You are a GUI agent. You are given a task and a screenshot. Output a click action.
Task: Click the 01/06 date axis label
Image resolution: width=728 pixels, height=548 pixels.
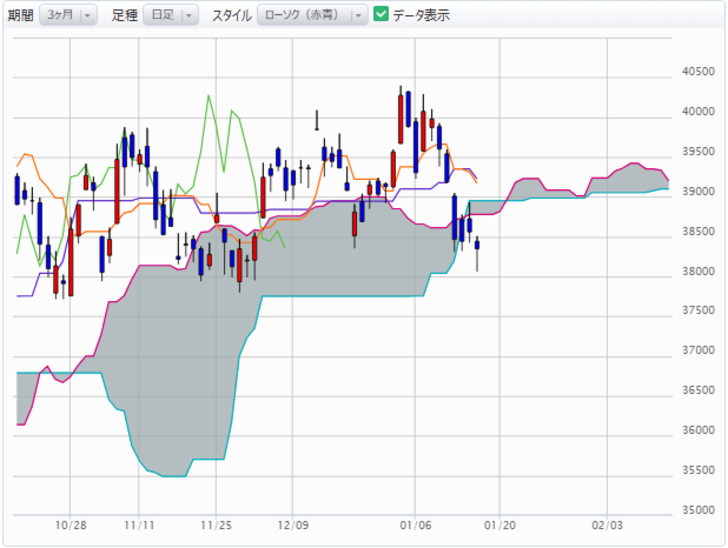pos(415,523)
